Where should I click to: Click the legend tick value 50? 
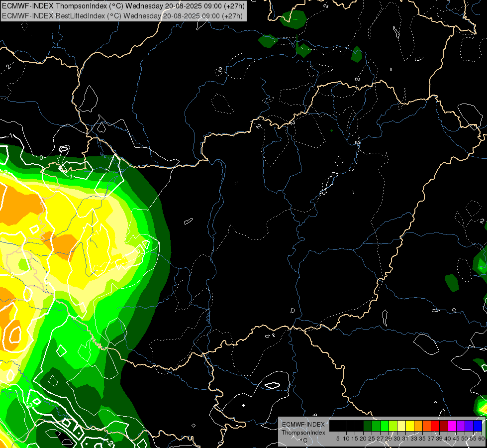[465, 439]
